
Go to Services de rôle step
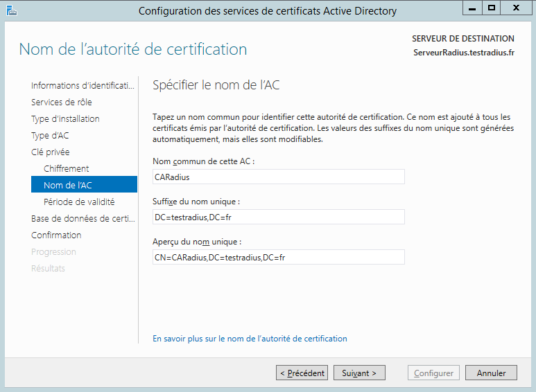coord(62,103)
